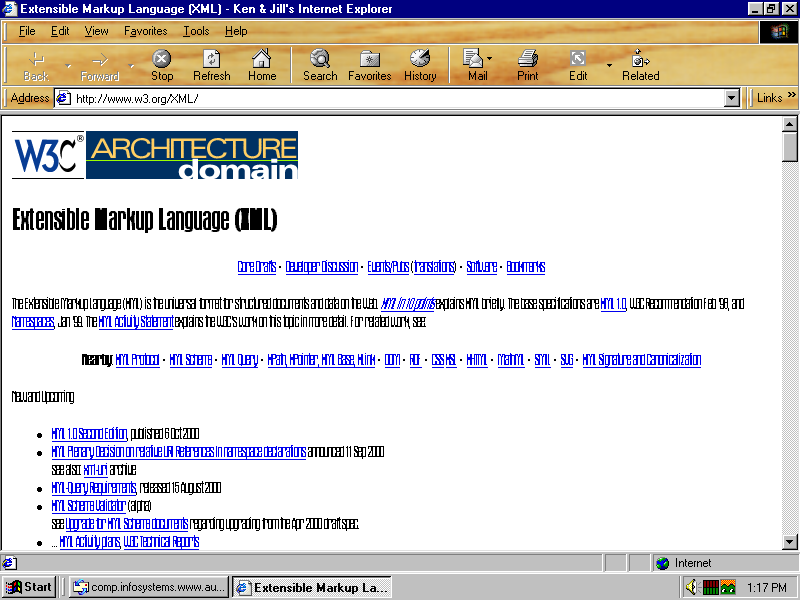Click the page icon in address bar
Viewport: 800px width, 600px height.
pyautogui.click(x=63, y=98)
